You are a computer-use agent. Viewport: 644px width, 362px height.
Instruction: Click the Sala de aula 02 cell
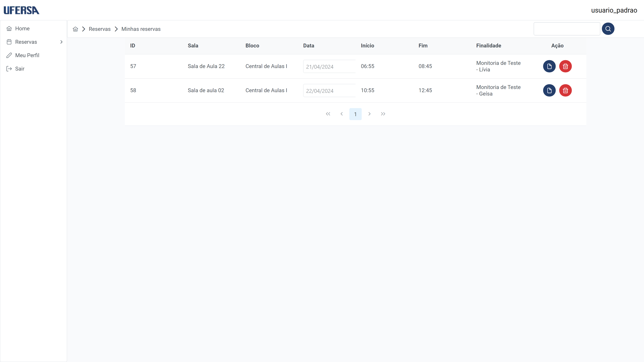click(x=206, y=90)
